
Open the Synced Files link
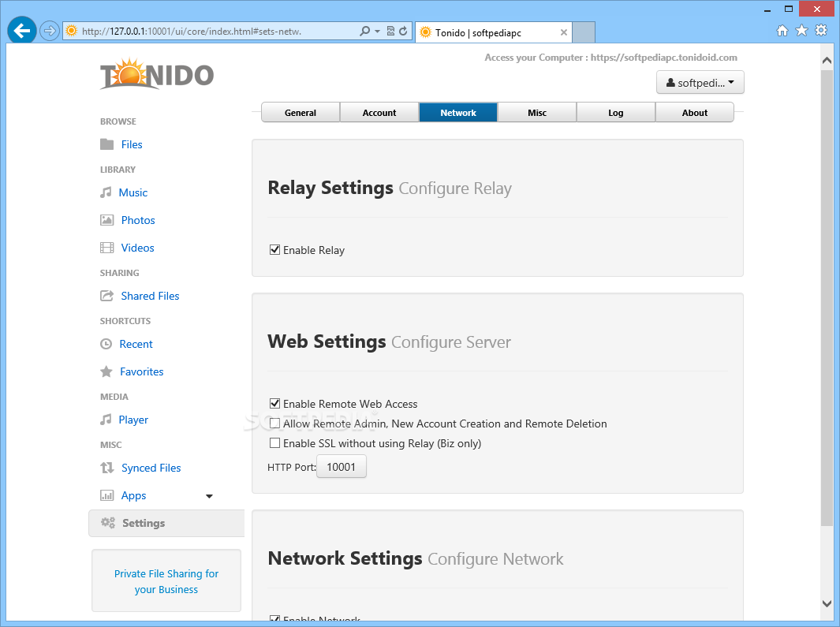(x=151, y=468)
